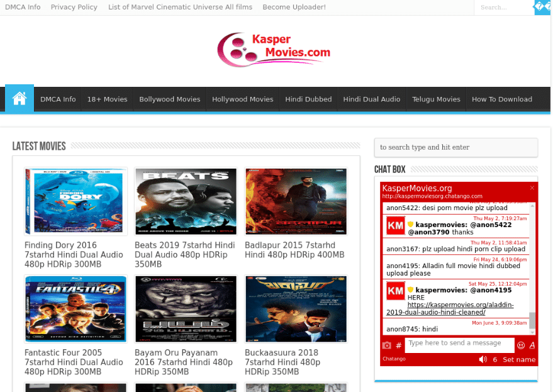553x392 pixels.
Task: Go to the home page icon
Action: pos(20,98)
